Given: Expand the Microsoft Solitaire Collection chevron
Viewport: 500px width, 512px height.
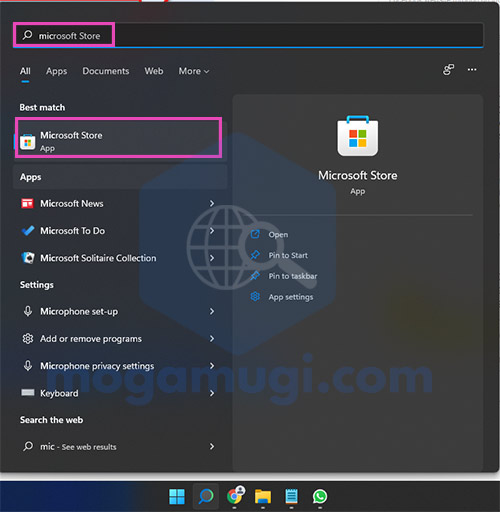Looking at the screenshot, I should (212, 258).
